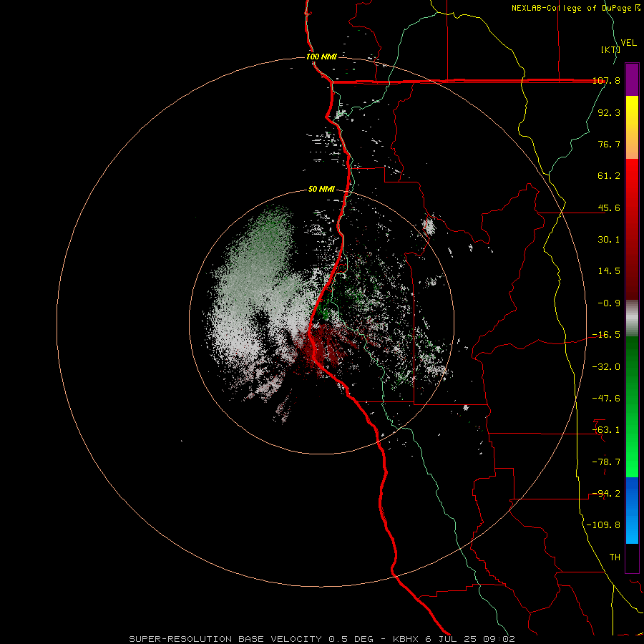Click the 76.7 velocity scale value
The width and height of the screenshot is (644, 644).
coord(609,144)
